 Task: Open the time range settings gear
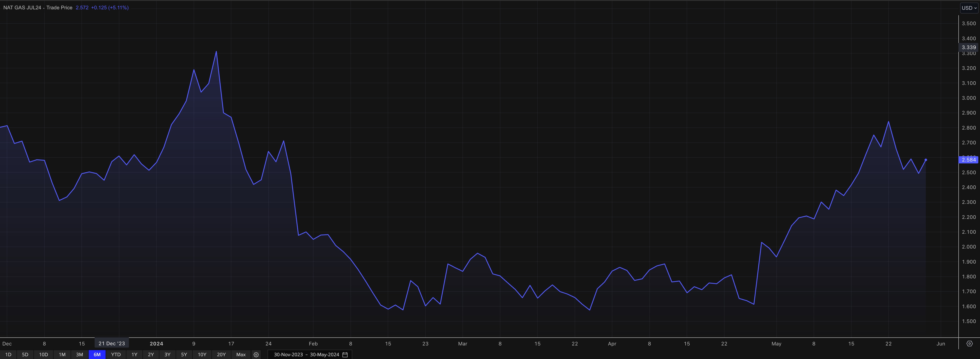click(x=256, y=354)
